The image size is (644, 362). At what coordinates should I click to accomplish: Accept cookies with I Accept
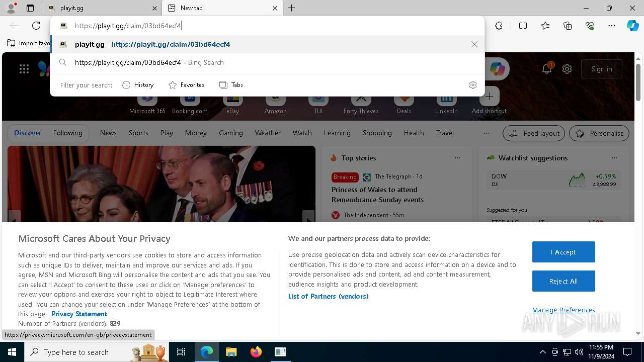point(563,252)
